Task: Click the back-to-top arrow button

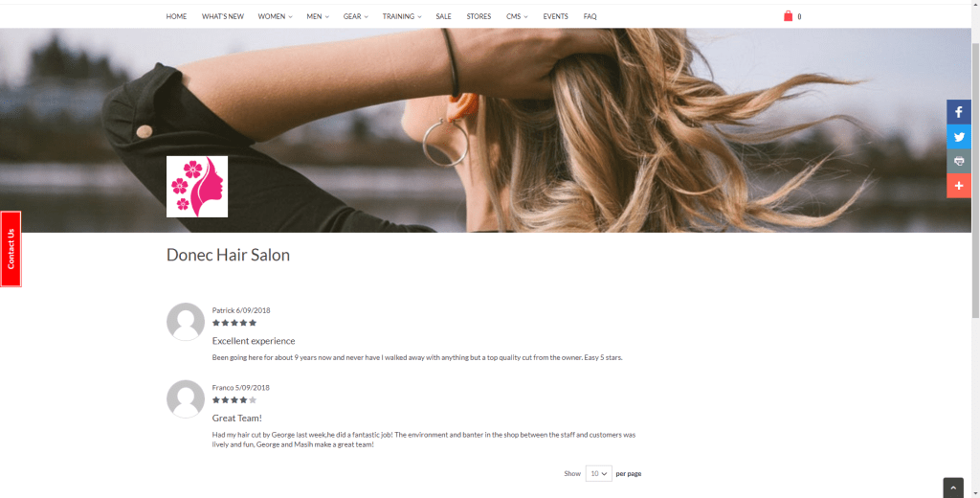Action: (953, 488)
